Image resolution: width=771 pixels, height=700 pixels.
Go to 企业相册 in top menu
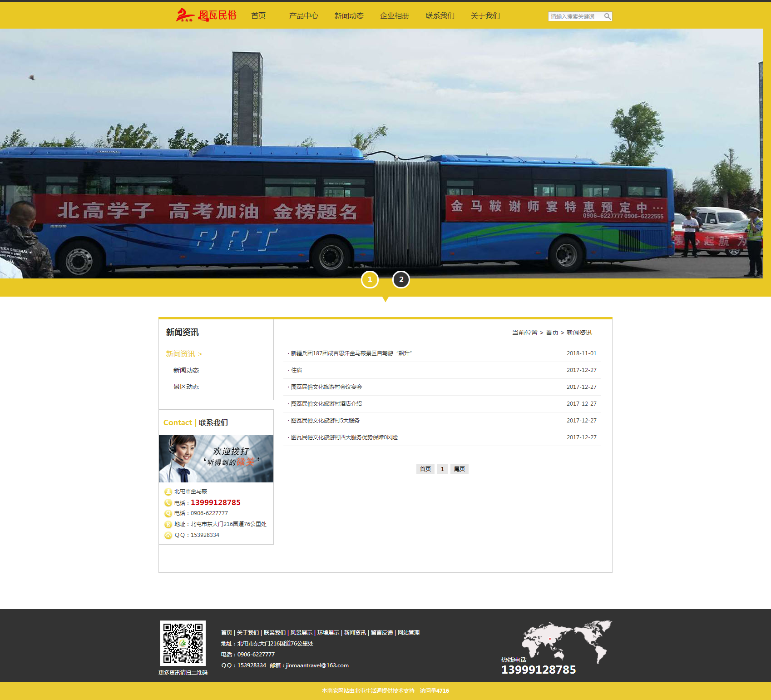[x=394, y=16]
